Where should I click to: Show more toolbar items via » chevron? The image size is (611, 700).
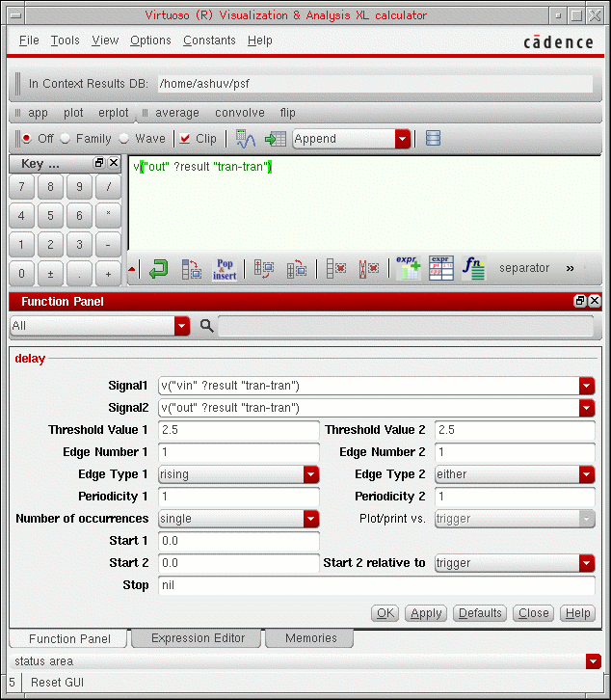click(570, 268)
